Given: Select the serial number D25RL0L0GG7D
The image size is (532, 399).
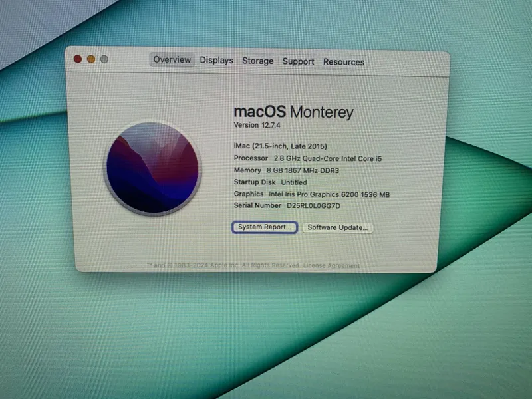Looking at the screenshot, I should [313, 206].
